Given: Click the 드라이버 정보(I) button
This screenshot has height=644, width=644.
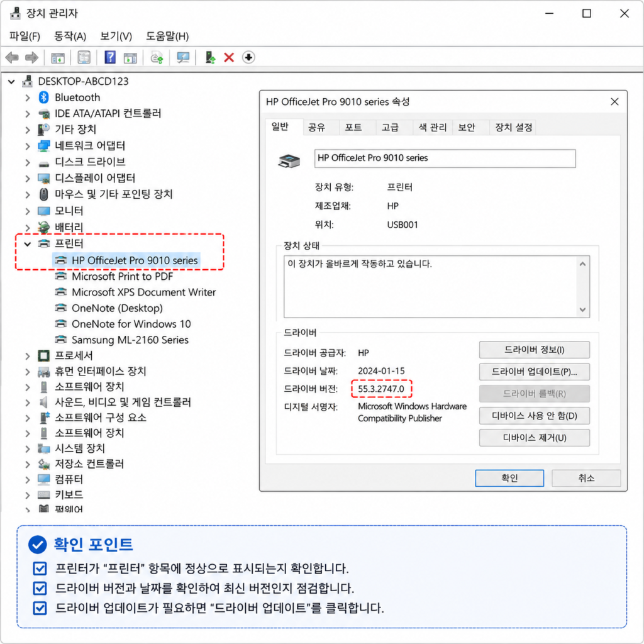Looking at the screenshot, I should tap(535, 350).
